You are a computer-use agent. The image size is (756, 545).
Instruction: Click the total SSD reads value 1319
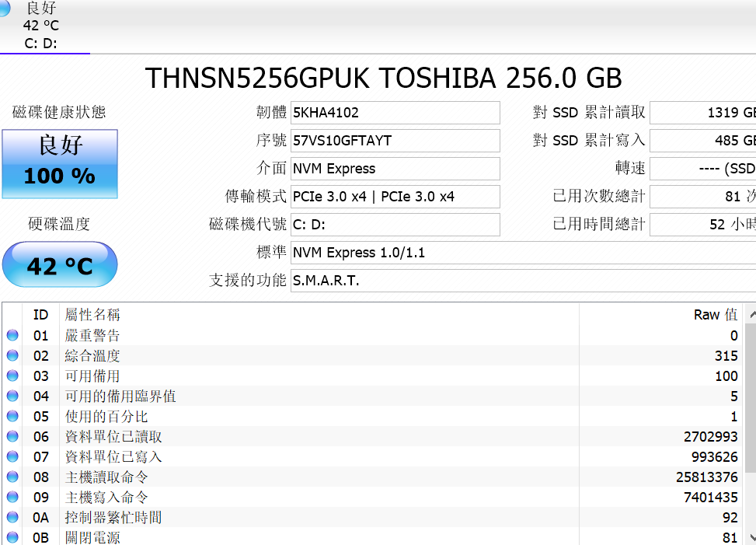point(703,113)
